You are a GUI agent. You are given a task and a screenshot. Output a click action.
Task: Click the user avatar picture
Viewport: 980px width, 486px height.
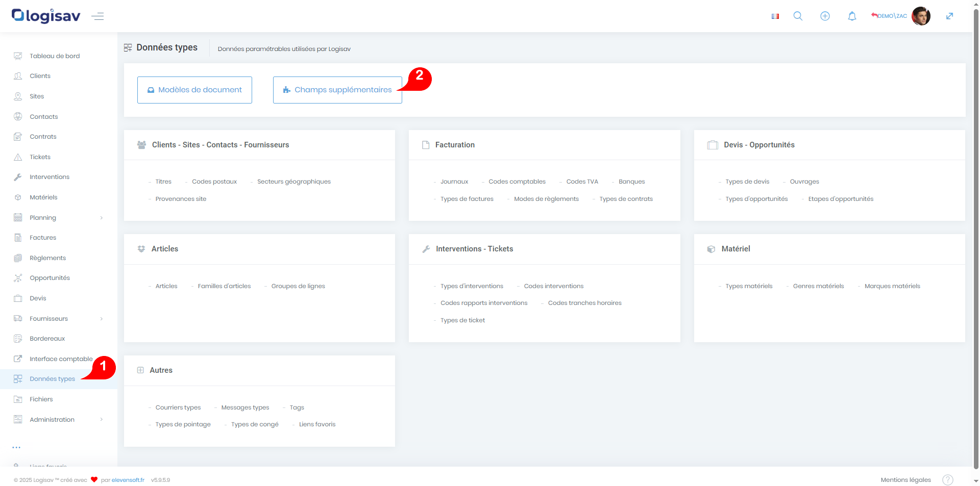(x=921, y=16)
